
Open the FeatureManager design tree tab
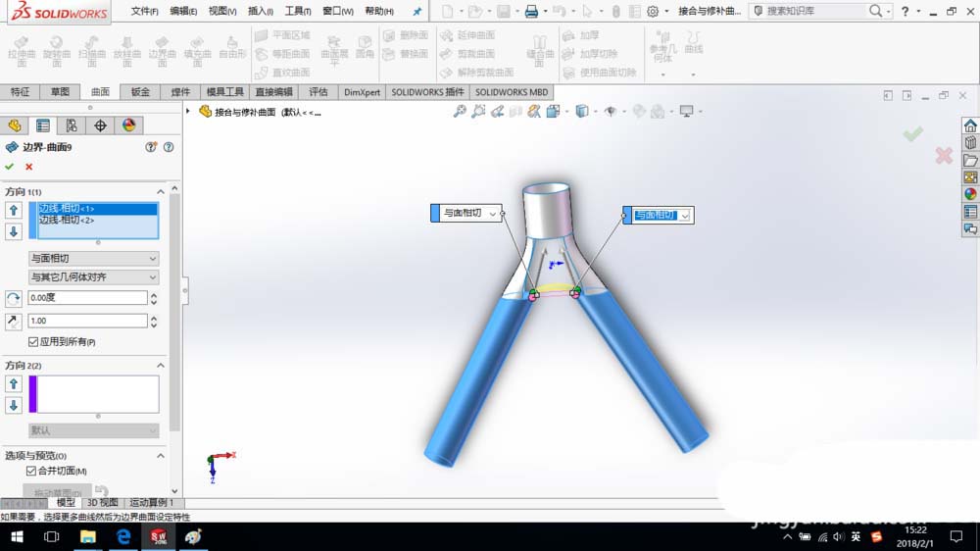tap(15, 125)
